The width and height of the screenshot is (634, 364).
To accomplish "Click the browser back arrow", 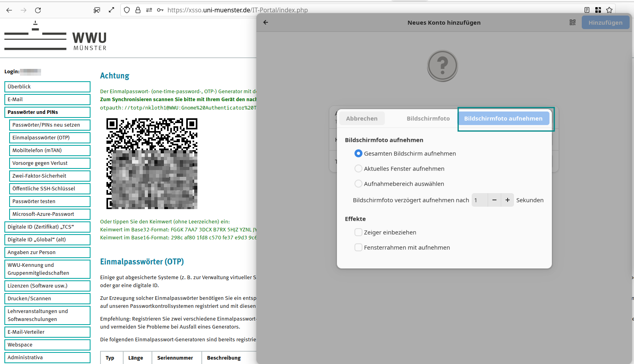I will [9, 10].
